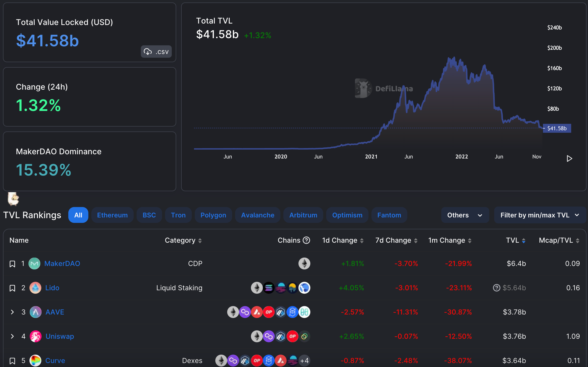Image resolution: width=588 pixels, height=367 pixels.
Task: Expand the AAVE row chevron
Action: pos(12,312)
